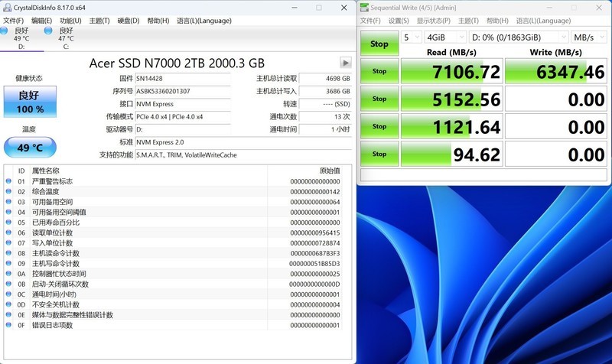Open the unit dropdown showing MB/s
612x364 pixels.
tap(588, 37)
